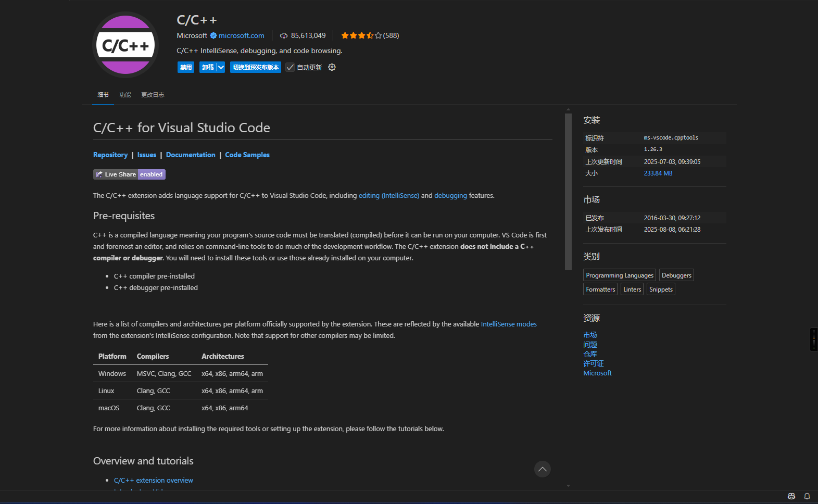818x504 pixels.
Task: Open the Microsoft resource link in sidebar
Action: click(597, 373)
